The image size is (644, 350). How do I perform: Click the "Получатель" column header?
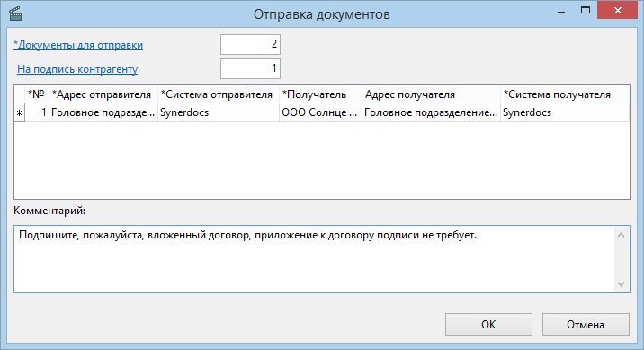(x=320, y=94)
